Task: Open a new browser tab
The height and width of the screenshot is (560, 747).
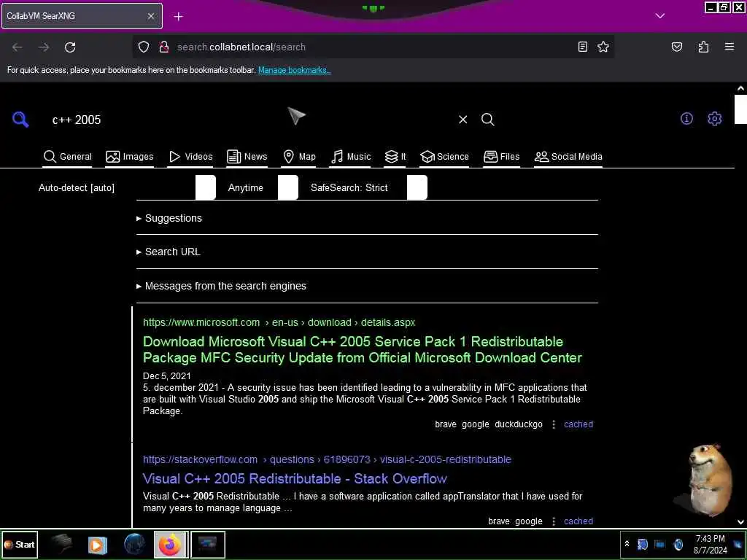Action: [178, 17]
